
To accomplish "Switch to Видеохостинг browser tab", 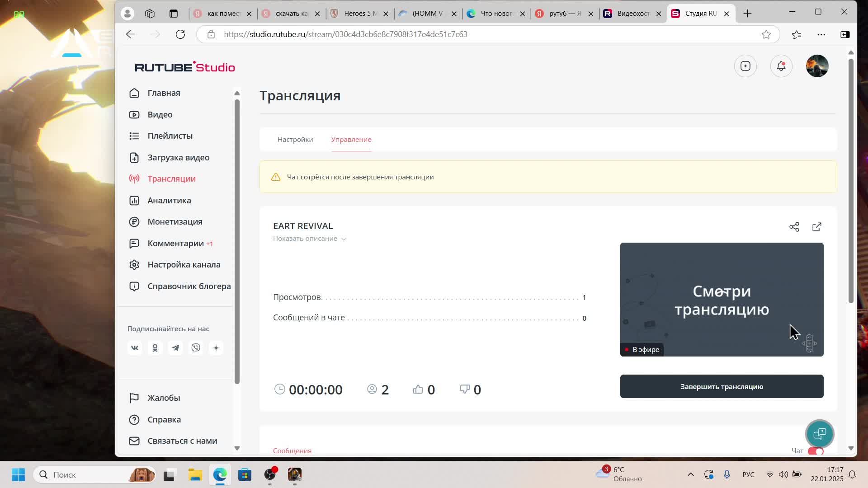I will pos(633,14).
